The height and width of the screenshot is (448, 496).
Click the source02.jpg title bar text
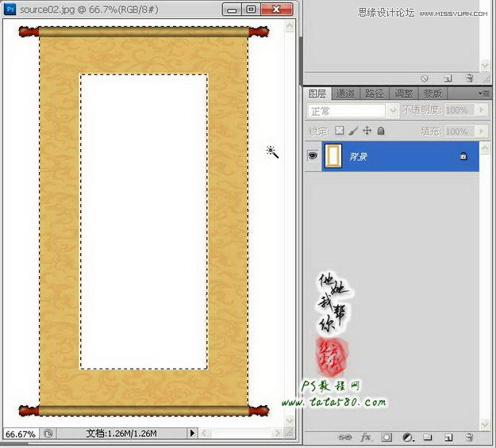click(89, 10)
